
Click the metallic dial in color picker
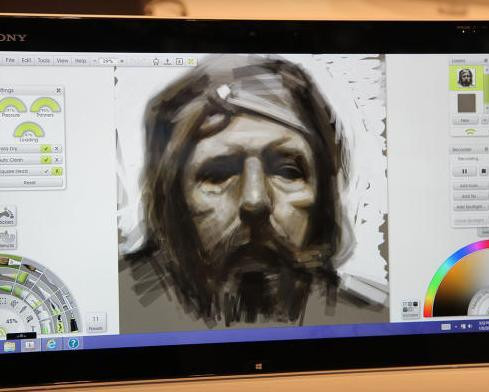tap(480, 303)
